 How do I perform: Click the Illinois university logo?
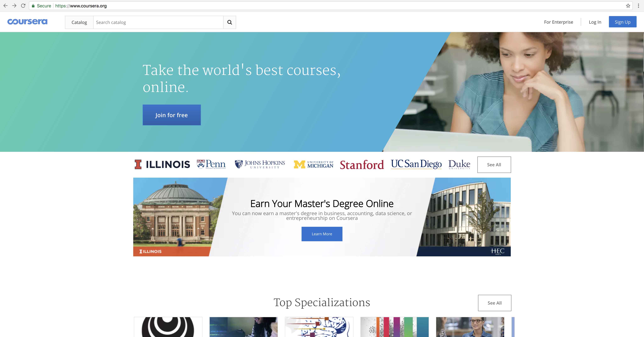(162, 164)
